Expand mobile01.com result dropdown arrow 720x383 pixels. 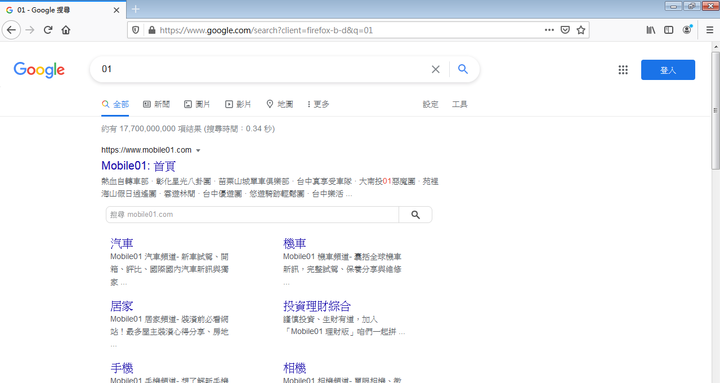click(198, 150)
